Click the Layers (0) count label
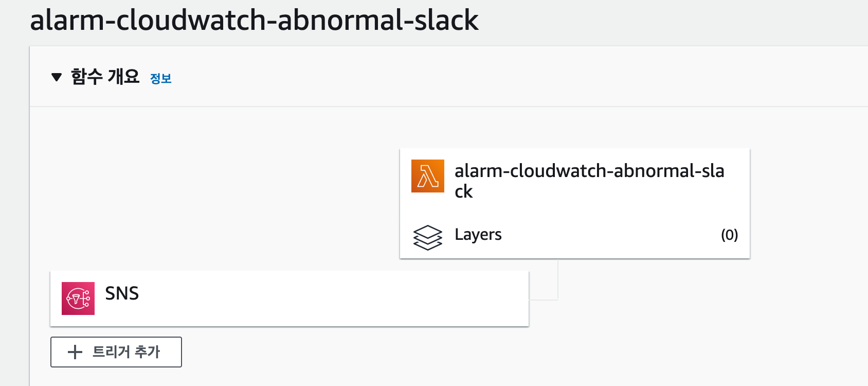This screenshot has width=868, height=386. click(x=729, y=235)
